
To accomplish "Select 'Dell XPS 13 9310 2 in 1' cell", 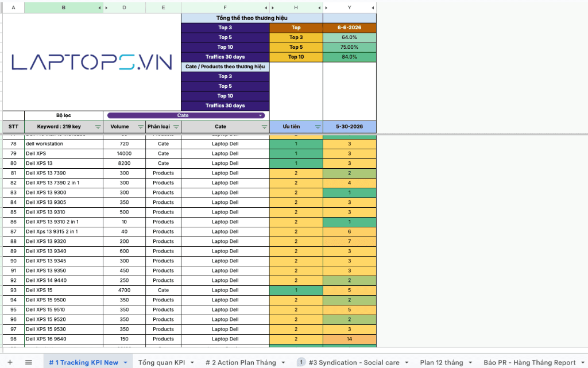I will pos(64,222).
